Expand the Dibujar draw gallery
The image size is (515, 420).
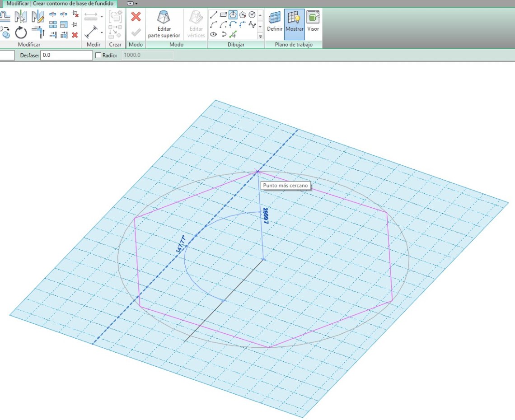(260, 37)
